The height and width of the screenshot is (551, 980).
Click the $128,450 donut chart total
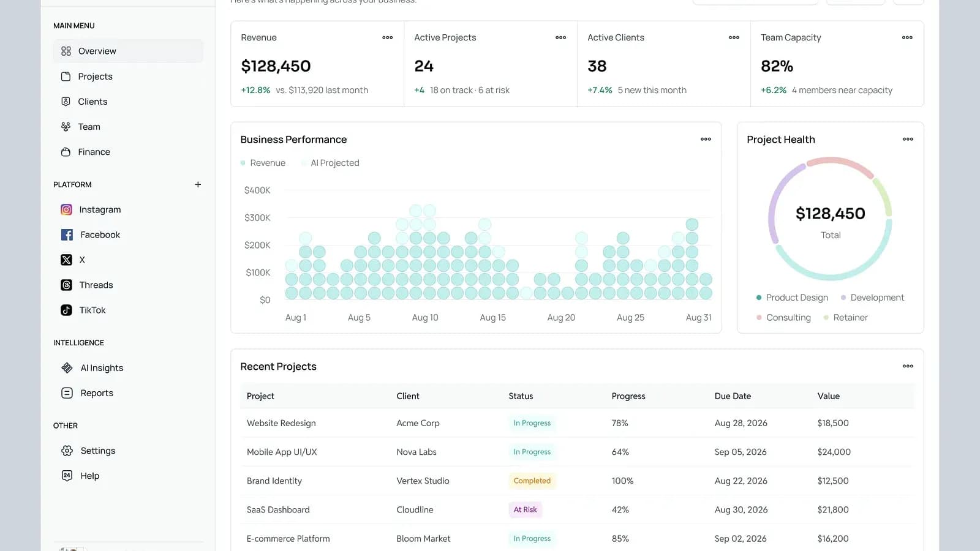(x=830, y=214)
